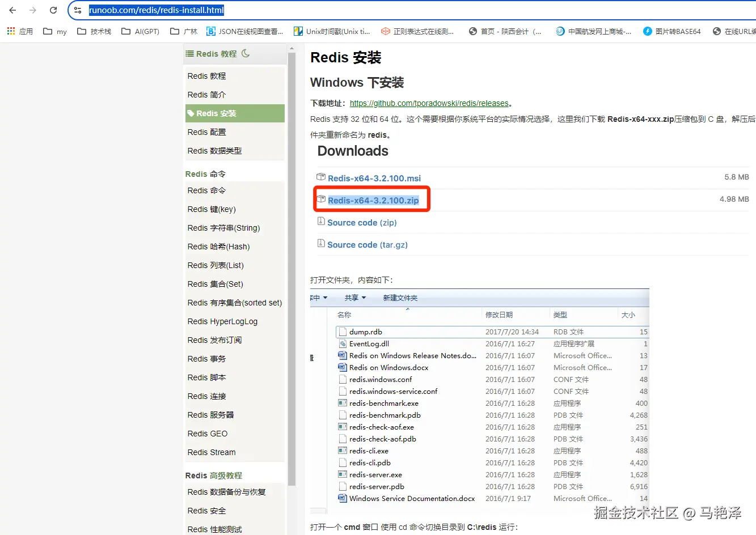This screenshot has width=756, height=535.
Task: Sort files by the 大小 column header
Action: (x=628, y=315)
